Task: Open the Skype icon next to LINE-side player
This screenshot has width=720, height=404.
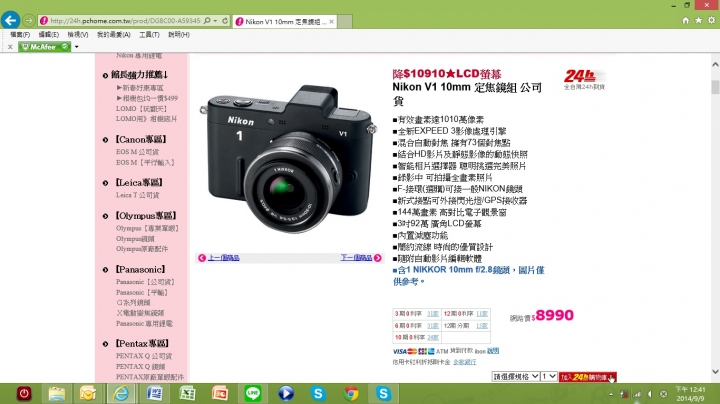Action: coord(318,393)
